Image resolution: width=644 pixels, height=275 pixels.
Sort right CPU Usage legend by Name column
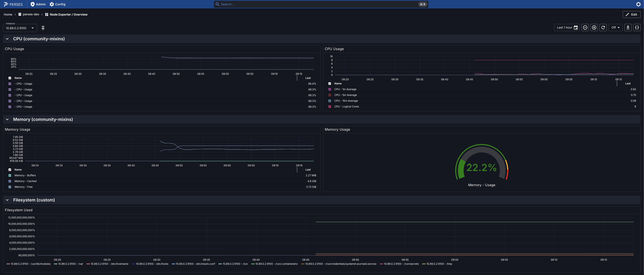click(338, 84)
